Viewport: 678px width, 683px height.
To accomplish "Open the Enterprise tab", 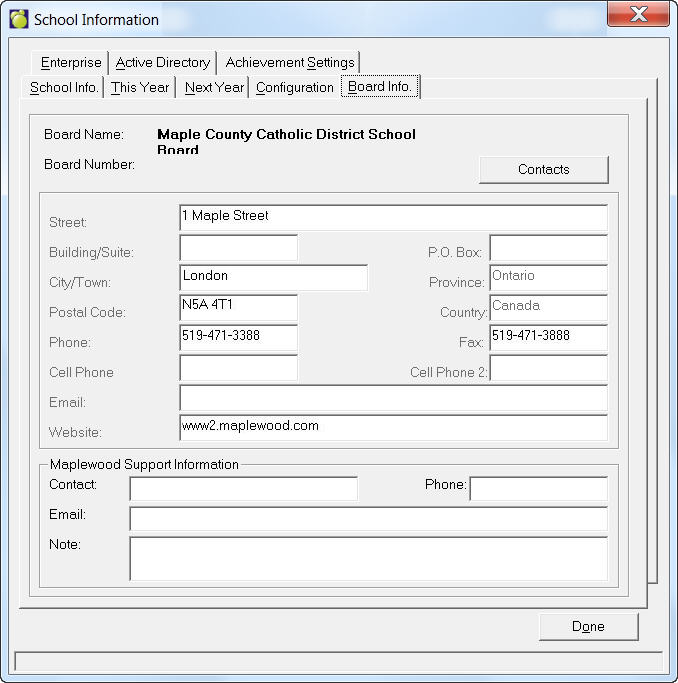I will [71, 62].
